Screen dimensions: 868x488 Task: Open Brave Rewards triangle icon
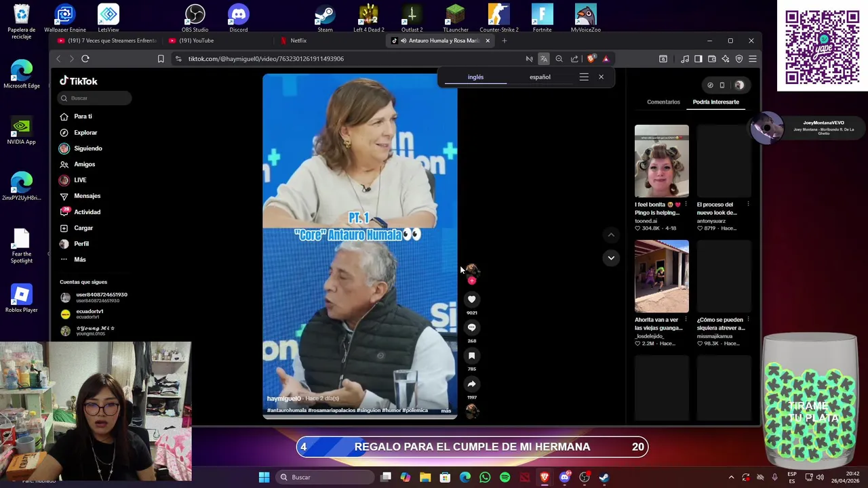tap(606, 59)
